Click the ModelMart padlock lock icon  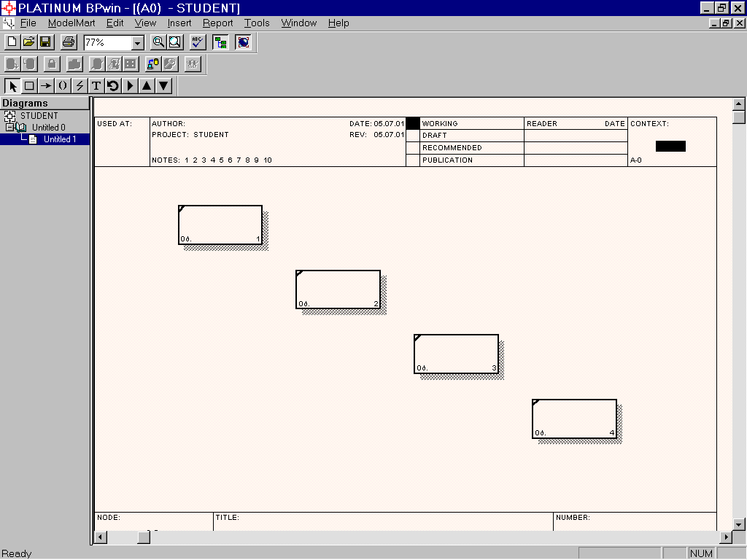pos(52,64)
